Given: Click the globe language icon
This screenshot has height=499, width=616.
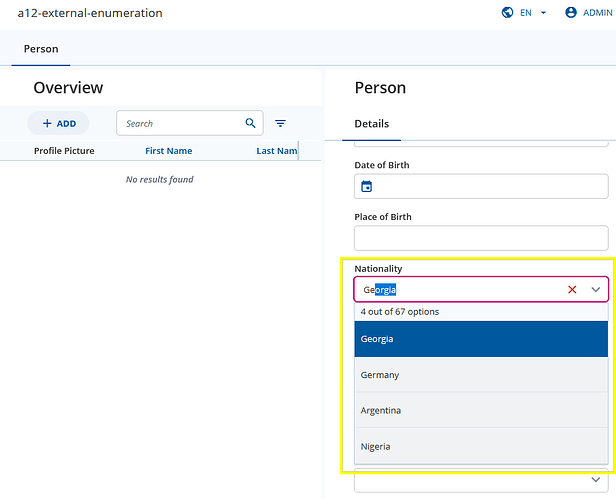Looking at the screenshot, I should click(x=507, y=13).
